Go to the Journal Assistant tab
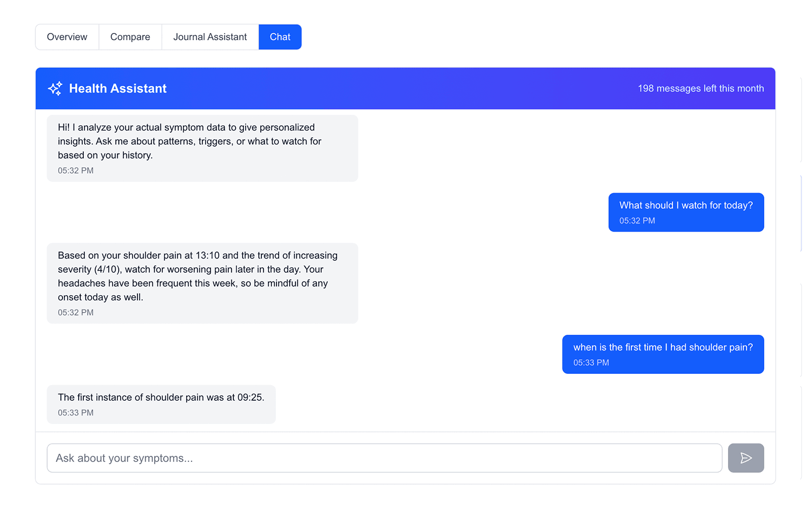The height and width of the screenshot is (508, 812). 210,37
